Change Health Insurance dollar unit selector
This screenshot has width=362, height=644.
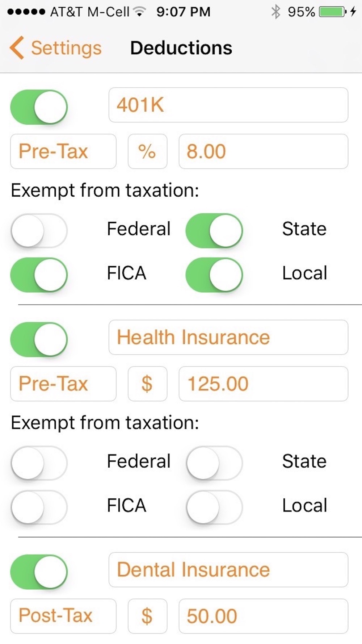tap(147, 384)
